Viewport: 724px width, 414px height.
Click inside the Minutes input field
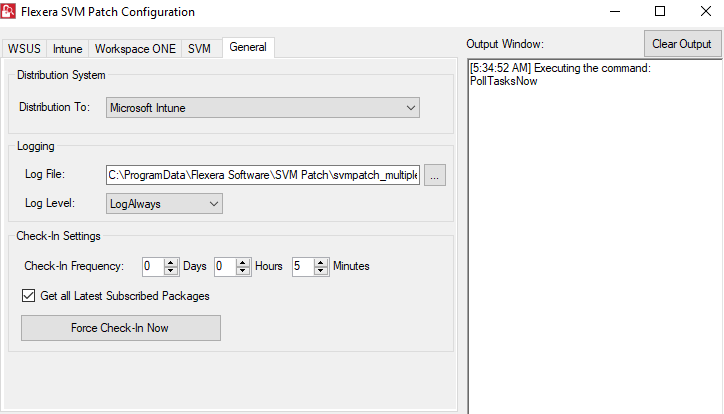pos(303,266)
